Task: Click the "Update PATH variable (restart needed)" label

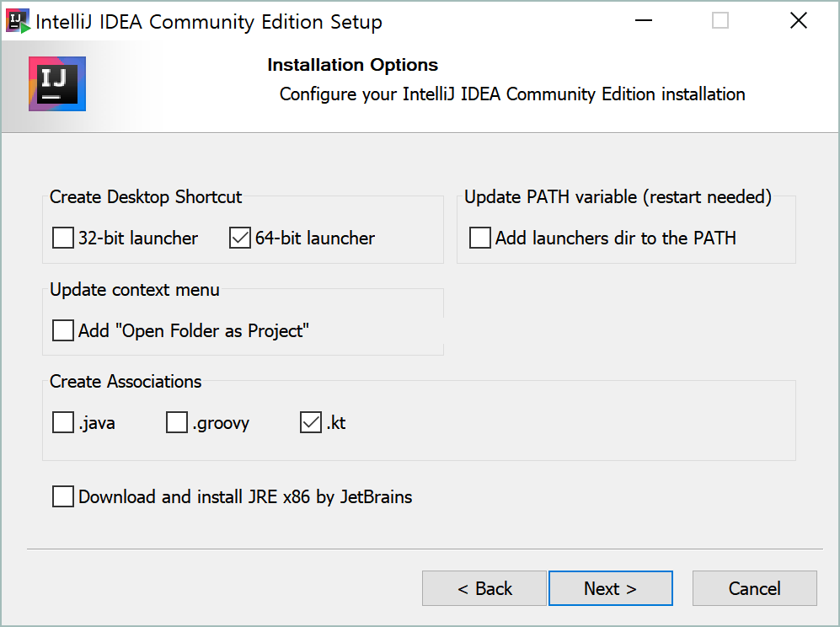Action: coord(618,197)
